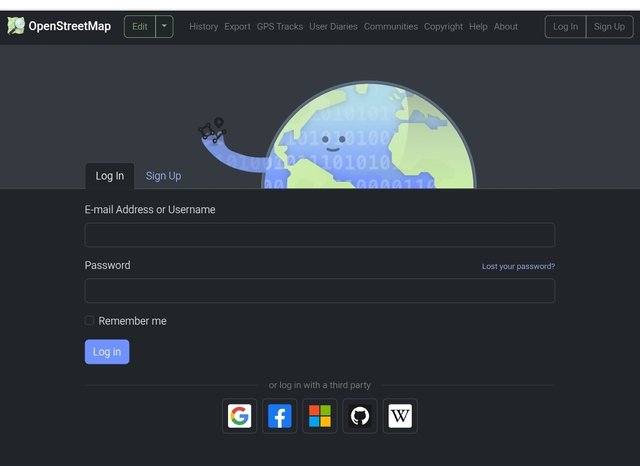Sign in with GitHub icon
Viewport: 640px width, 466px height.
tap(360, 416)
